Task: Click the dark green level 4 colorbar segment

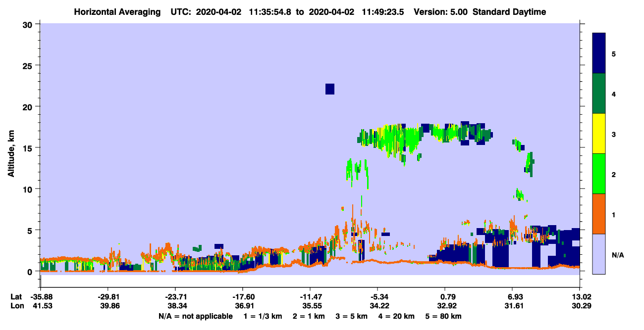Action: click(599, 93)
